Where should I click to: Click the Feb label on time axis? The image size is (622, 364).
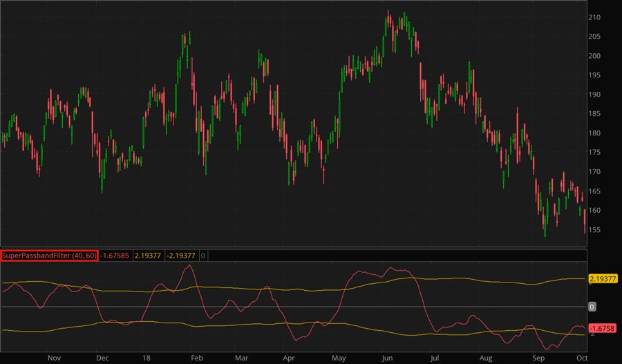click(196, 358)
